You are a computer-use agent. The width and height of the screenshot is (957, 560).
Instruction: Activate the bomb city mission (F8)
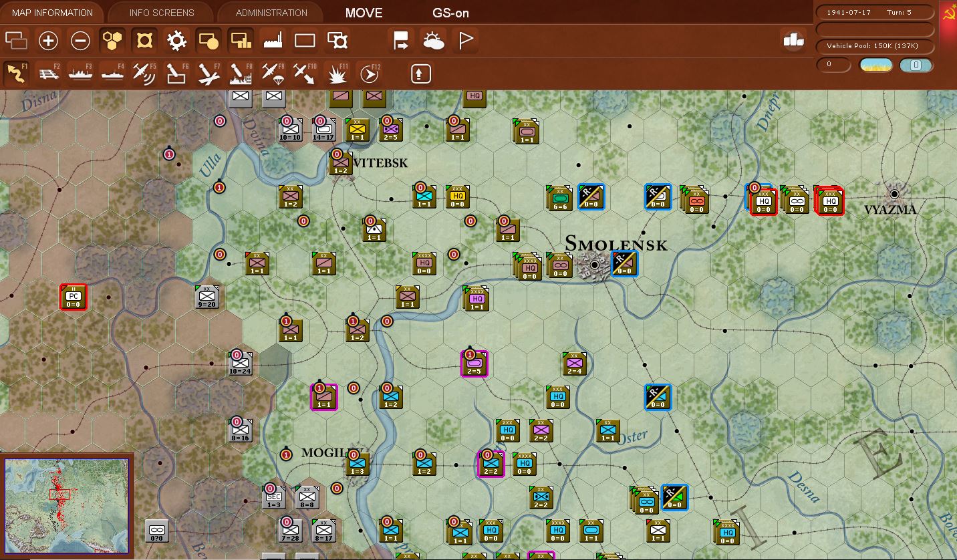pos(241,74)
